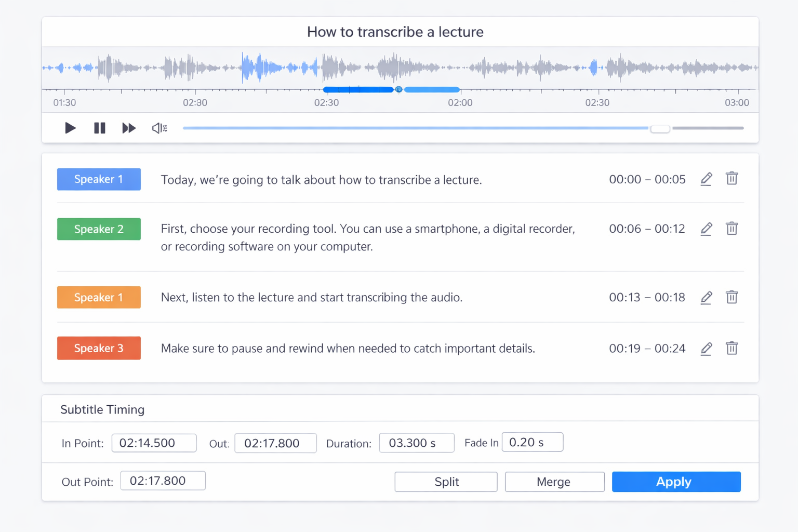Click the In Point time field

pos(154,443)
